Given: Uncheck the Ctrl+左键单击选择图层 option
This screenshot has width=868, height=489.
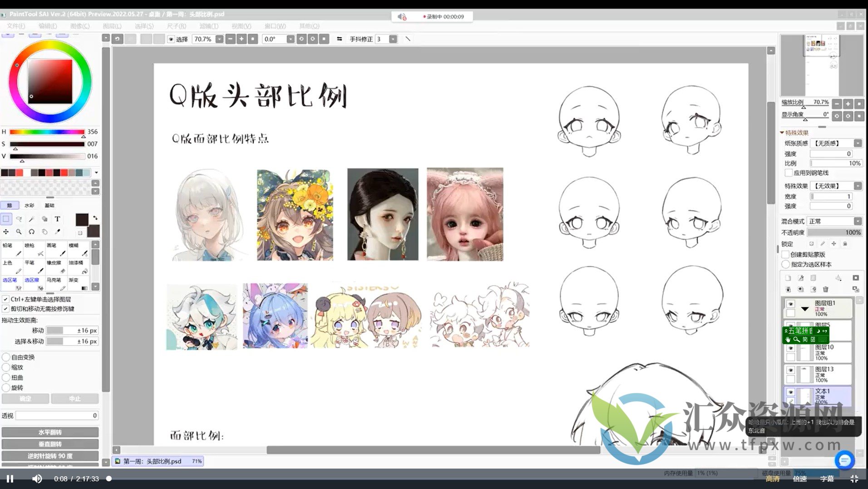Looking at the screenshot, I should click(x=5, y=300).
